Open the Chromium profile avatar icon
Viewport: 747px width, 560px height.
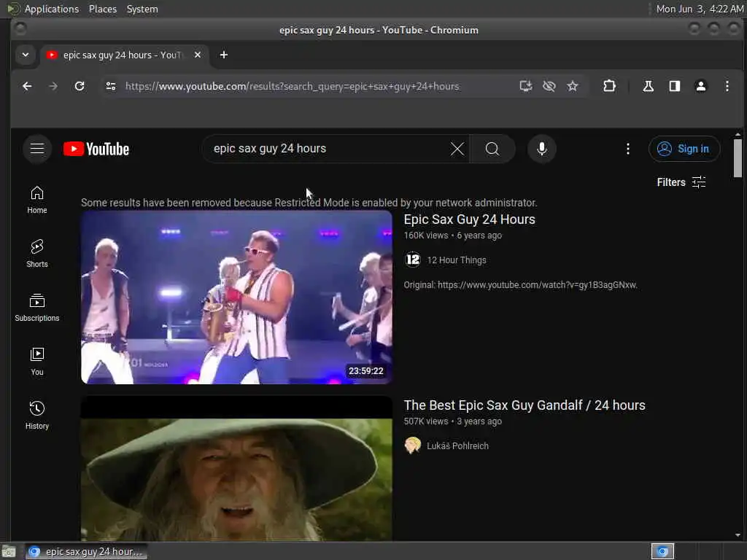pos(701,86)
